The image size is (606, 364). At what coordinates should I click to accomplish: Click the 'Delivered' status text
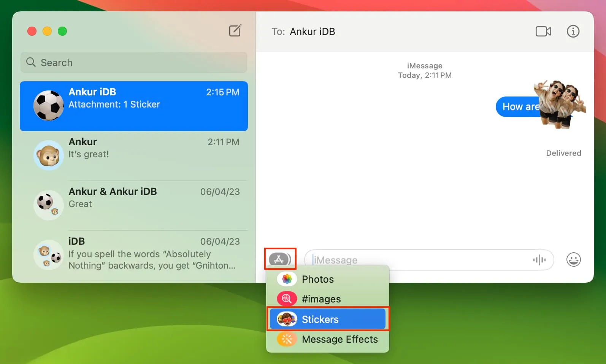click(563, 153)
